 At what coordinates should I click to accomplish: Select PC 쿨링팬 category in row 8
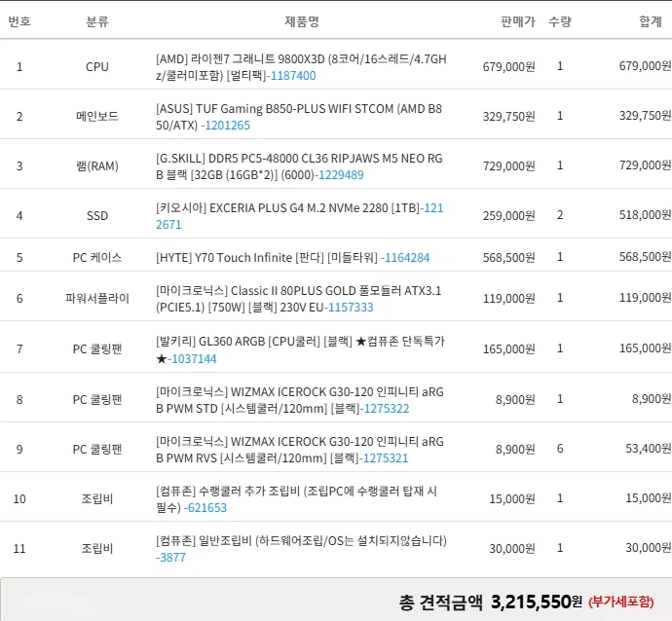[x=97, y=400]
